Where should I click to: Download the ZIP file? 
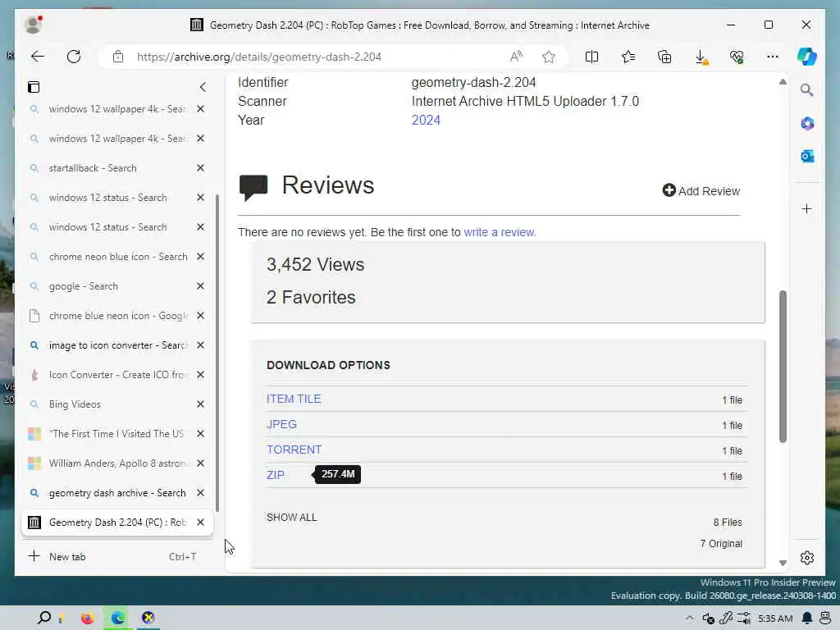coord(276,475)
